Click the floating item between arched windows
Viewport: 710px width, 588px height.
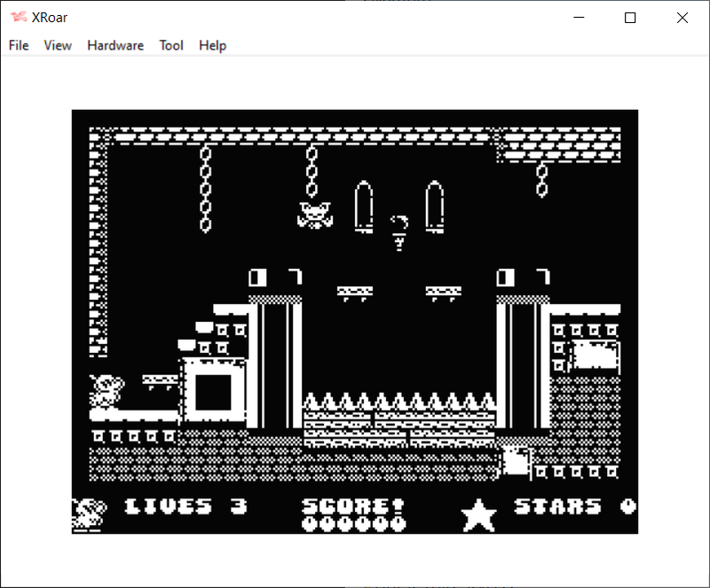pos(399,231)
